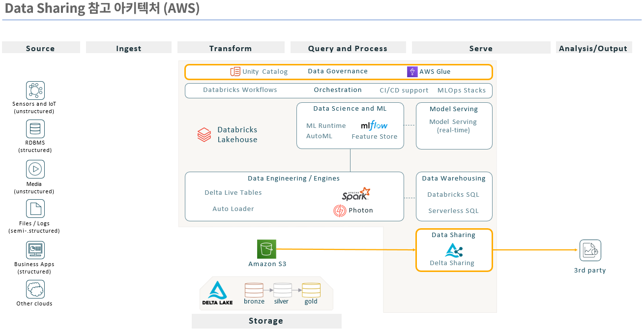Click the Sensors and IoT source icon
This screenshot has width=644, height=332.
point(35,91)
